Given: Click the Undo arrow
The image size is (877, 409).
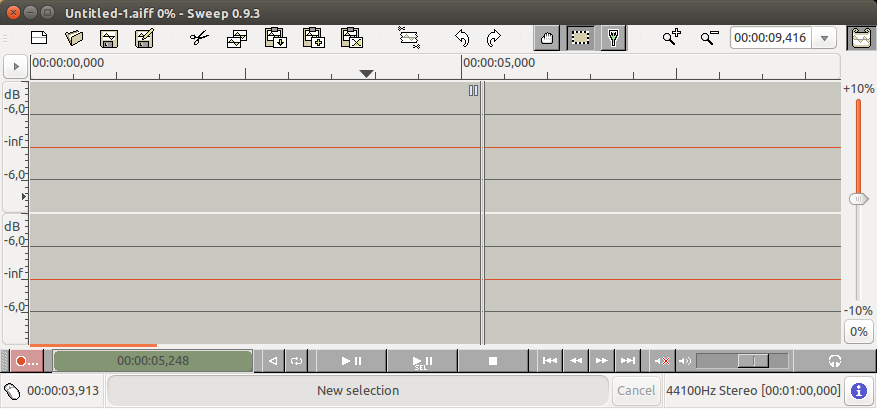Looking at the screenshot, I should [x=462, y=38].
